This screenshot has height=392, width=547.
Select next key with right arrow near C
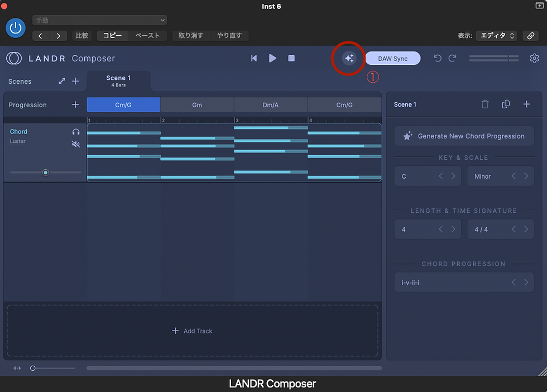click(453, 176)
